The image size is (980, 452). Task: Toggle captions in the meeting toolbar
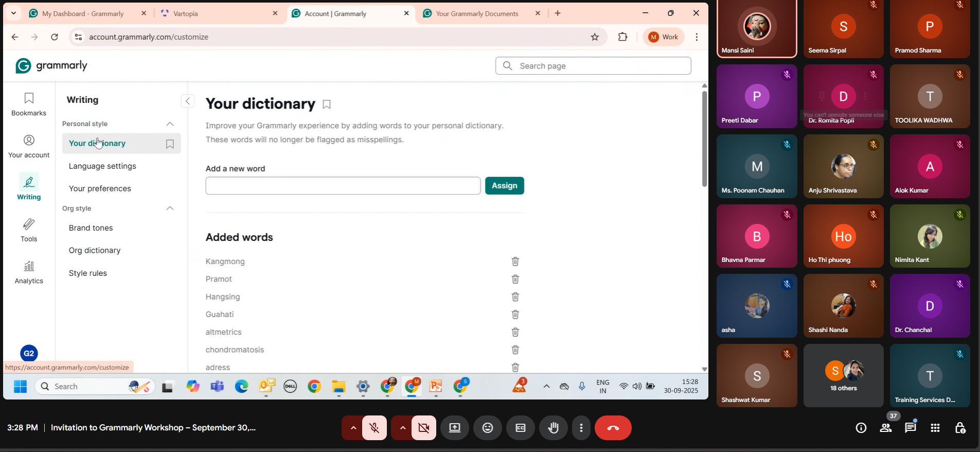pos(521,428)
